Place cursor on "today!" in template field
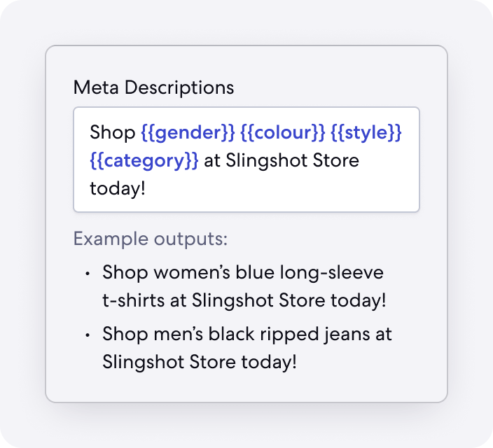Image resolution: width=493 pixels, height=448 pixels. coord(117,188)
